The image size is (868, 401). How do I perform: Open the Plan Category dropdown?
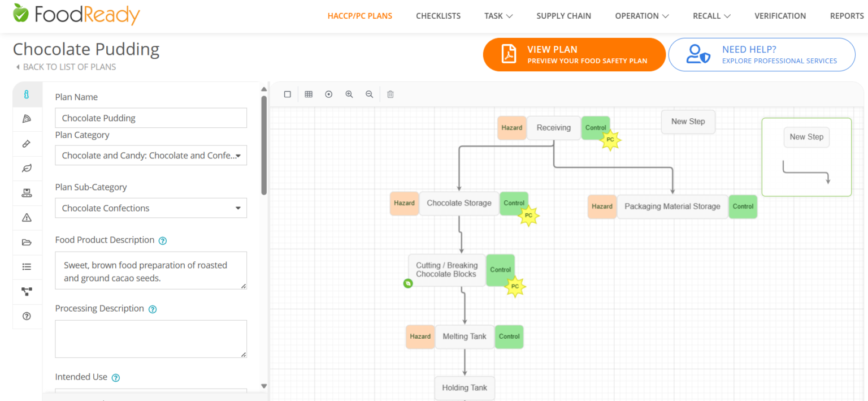coord(151,156)
